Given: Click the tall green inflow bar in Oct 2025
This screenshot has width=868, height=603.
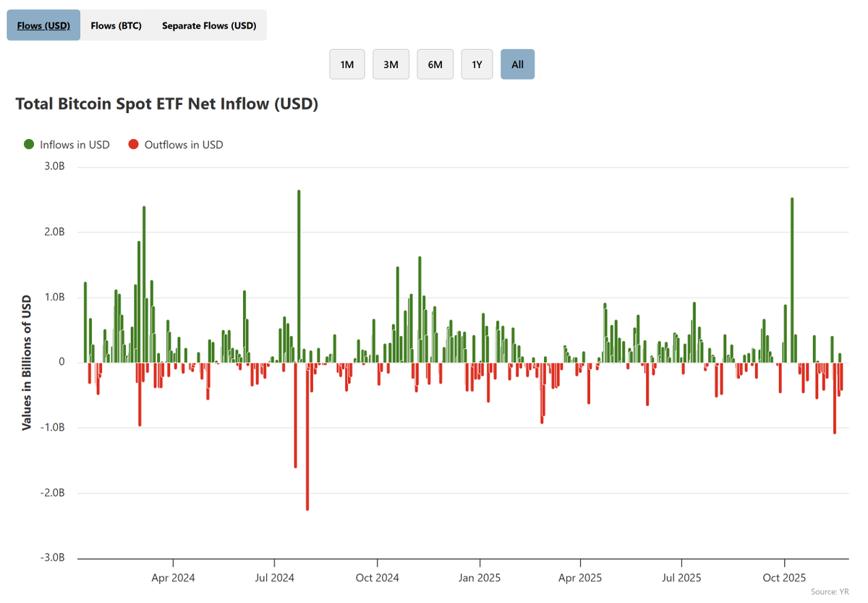Looking at the screenshot, I should (792, 280).
